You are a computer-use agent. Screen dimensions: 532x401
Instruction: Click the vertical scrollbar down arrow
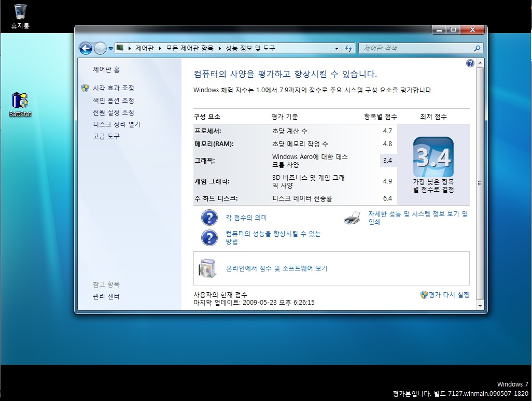(480, 306)
